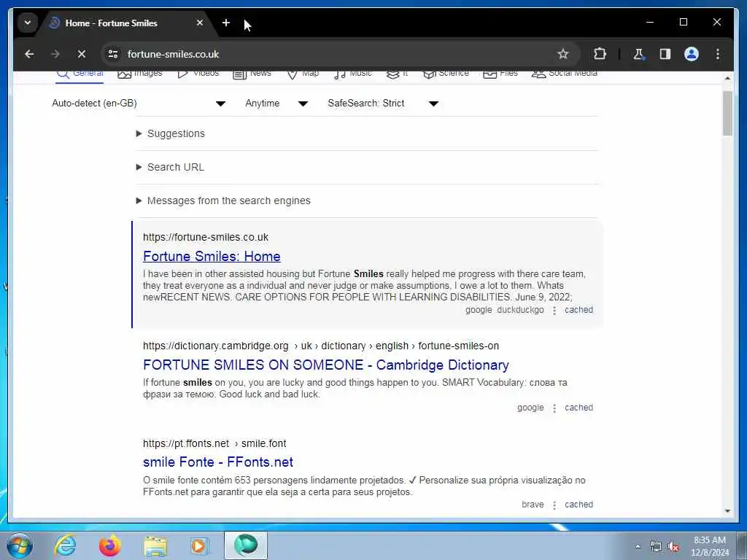Close the Home - Fortune Smiles tab
The height and width of the screenshot is (560, 747).
[x=200, y=23]
